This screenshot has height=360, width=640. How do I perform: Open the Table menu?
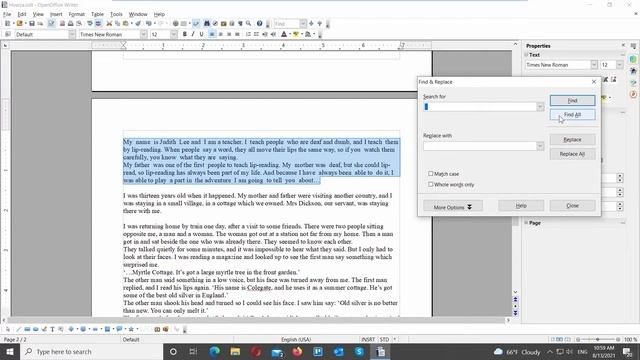(x=97, y=14)
